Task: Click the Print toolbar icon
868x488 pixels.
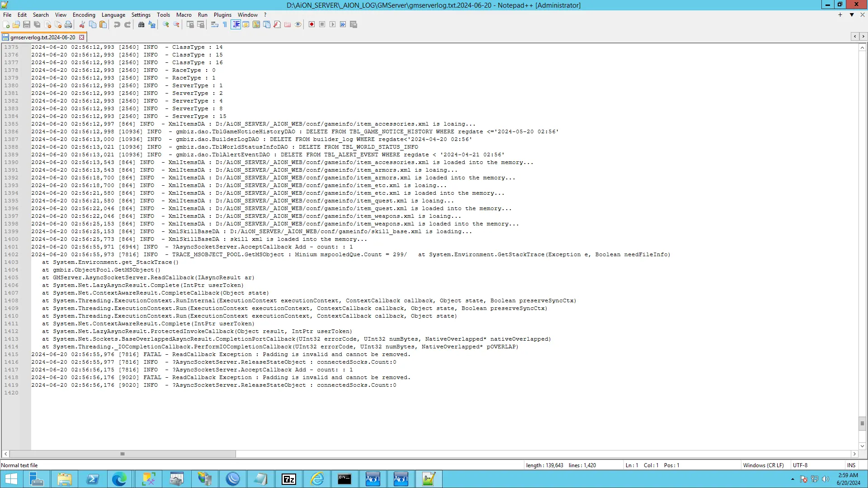Action: click(x=68, y=24)
